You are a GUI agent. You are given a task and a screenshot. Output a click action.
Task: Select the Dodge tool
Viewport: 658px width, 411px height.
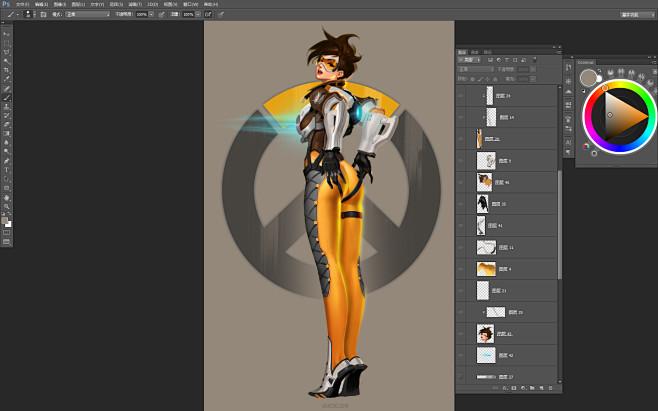[6, 152]
